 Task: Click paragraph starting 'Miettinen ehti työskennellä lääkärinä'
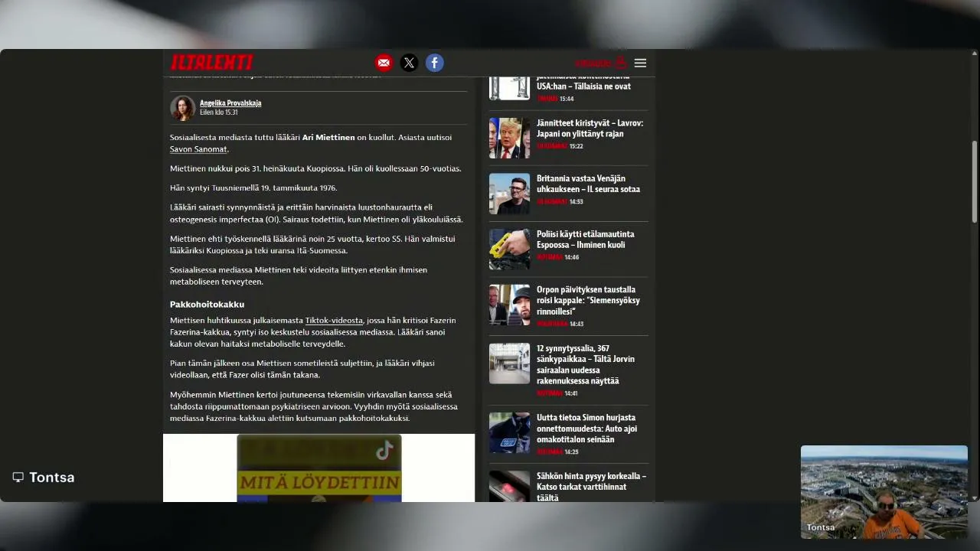click(x=312, y=245)
